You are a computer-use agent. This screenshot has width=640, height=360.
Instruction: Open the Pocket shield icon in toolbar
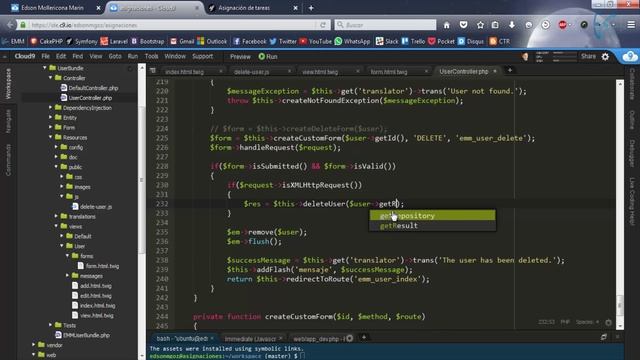(463, 25)
